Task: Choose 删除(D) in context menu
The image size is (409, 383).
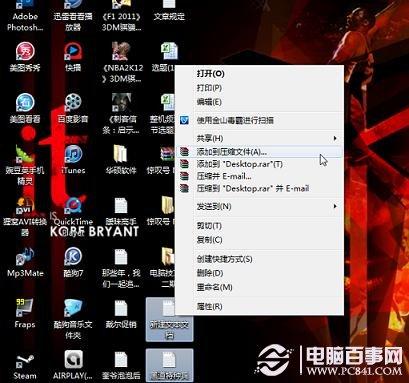Action: pyautogui.click(x=259, y=273)
